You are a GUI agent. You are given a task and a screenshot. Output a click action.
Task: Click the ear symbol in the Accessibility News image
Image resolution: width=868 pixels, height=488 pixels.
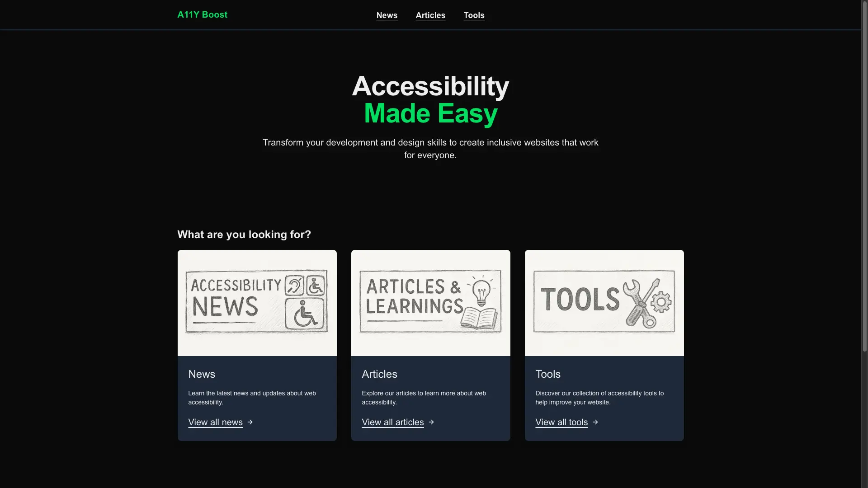click(x=294, y=286)
